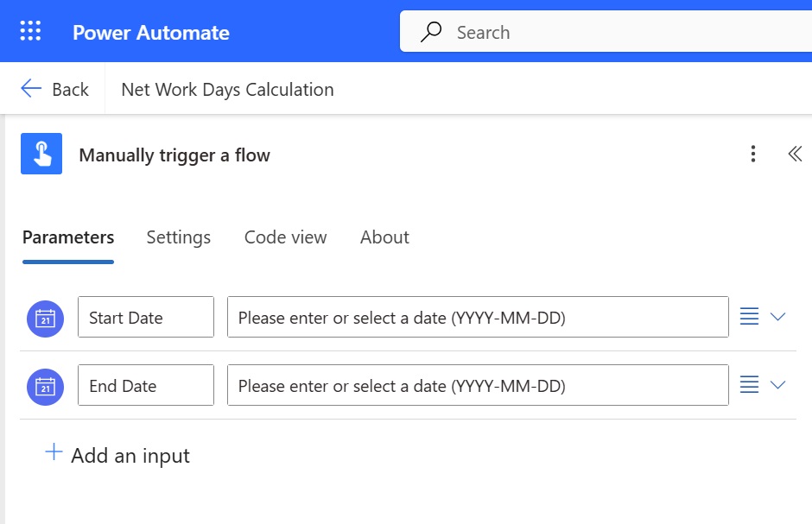Click the manual trigger hand icon

(x=41, y=154)
